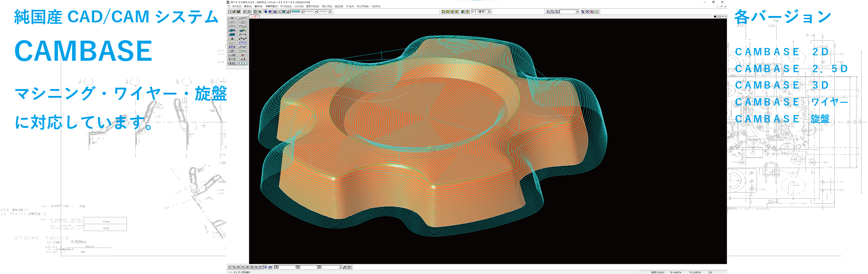Click the Y coordinate value in status bar
This screenshot has width=868, height=274.
click(x=694, y=272)
